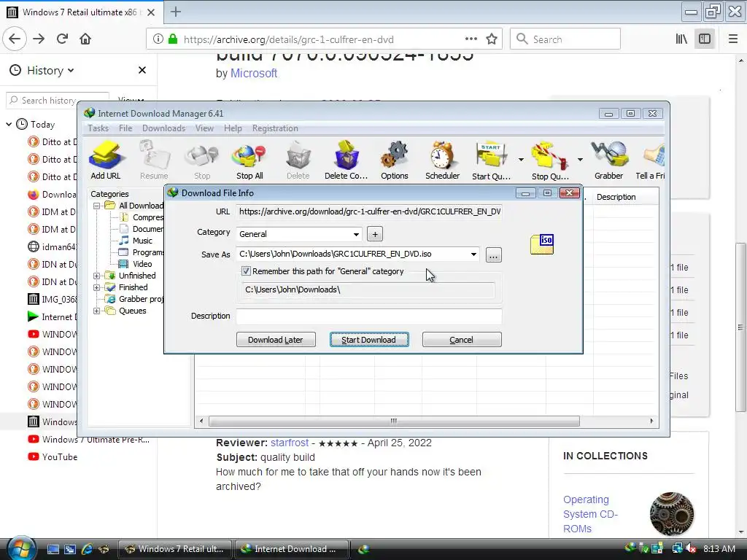Open Internet Explorer from quick launch
747x560 pixels.
pyautogui.click(x=87, y=549)
